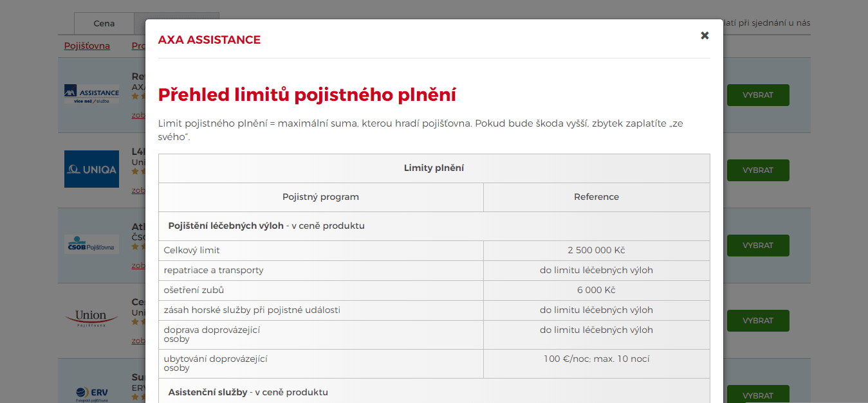
Task: Select the Celkový limit table row
Action: 320,250
